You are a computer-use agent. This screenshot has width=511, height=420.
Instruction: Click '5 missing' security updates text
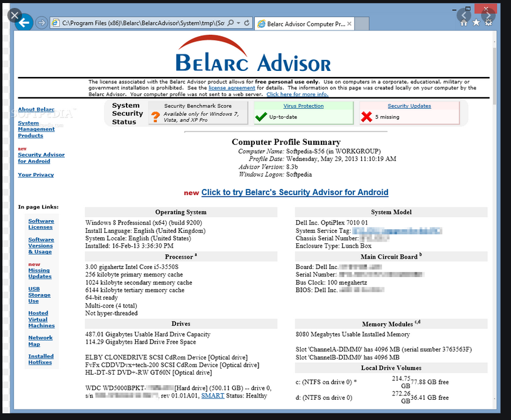coord(387,117)
